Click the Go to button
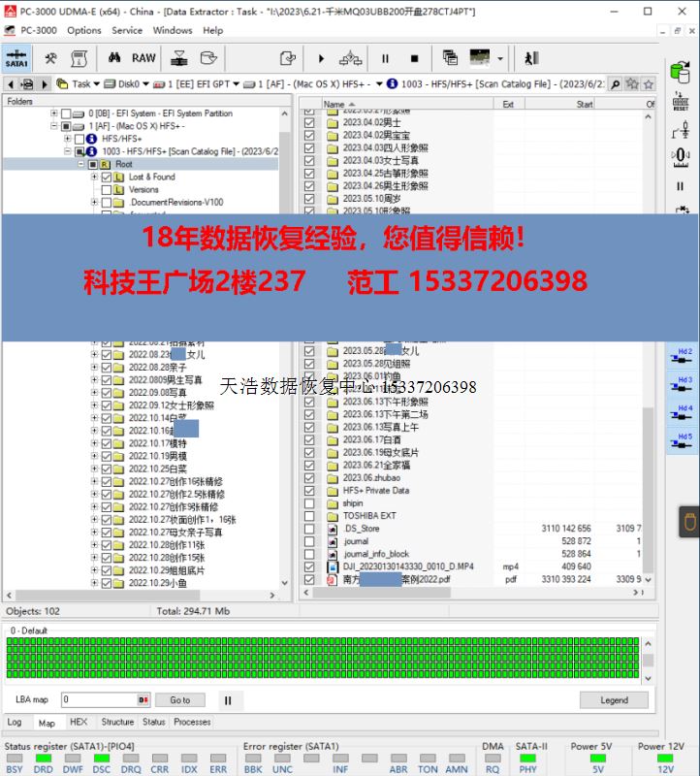This screenshot has height=776, width=700. (180, 699)
